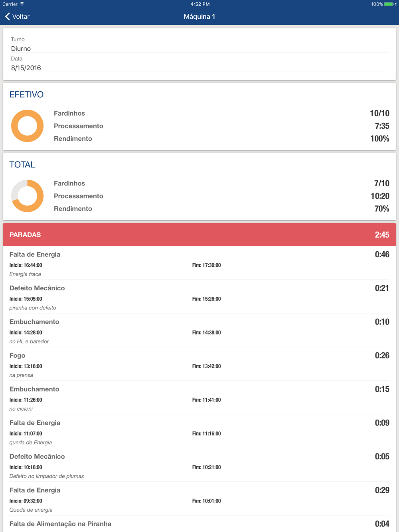Tap the EFETIVO section heading

click(x=26, y=95)
